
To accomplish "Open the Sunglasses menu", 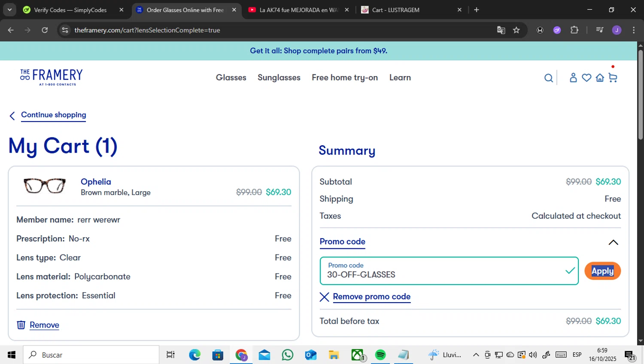I will 279,78.
